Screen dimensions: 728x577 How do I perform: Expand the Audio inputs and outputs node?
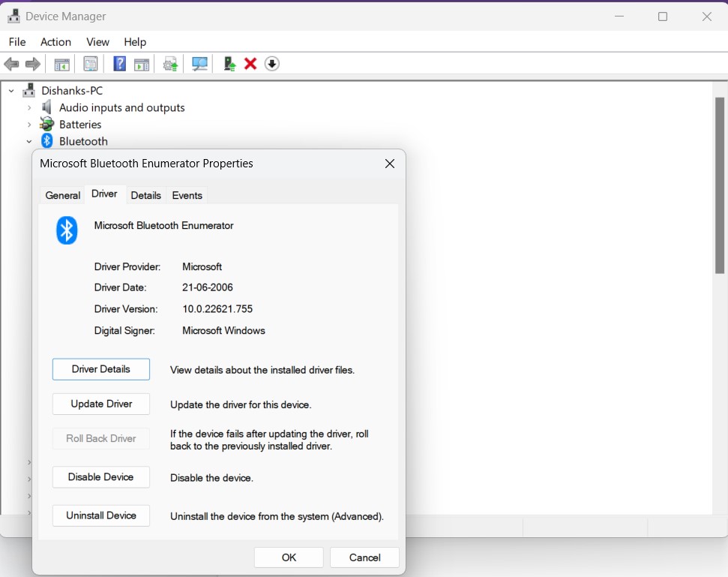pyautogui.click(x=29, y=108)
